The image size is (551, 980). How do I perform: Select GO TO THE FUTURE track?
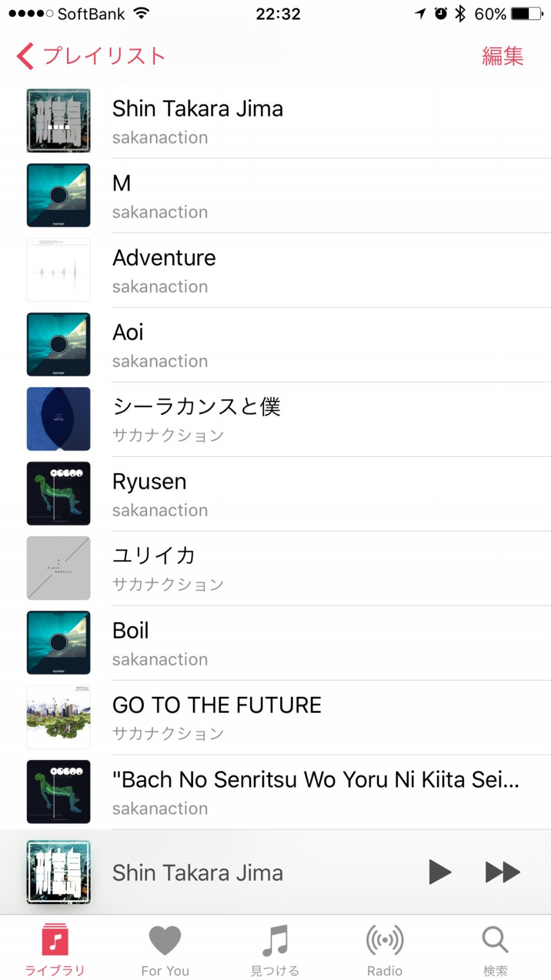pos(275,718)
